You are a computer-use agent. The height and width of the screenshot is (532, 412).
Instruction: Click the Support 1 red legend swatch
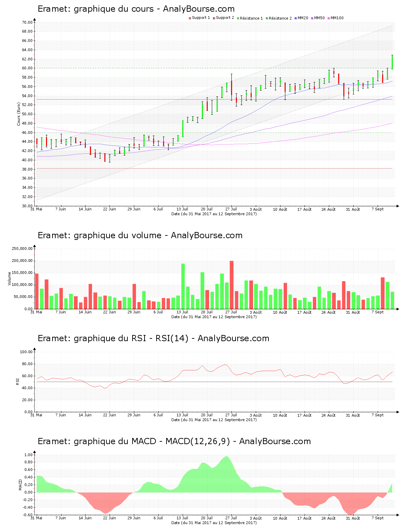190,18
